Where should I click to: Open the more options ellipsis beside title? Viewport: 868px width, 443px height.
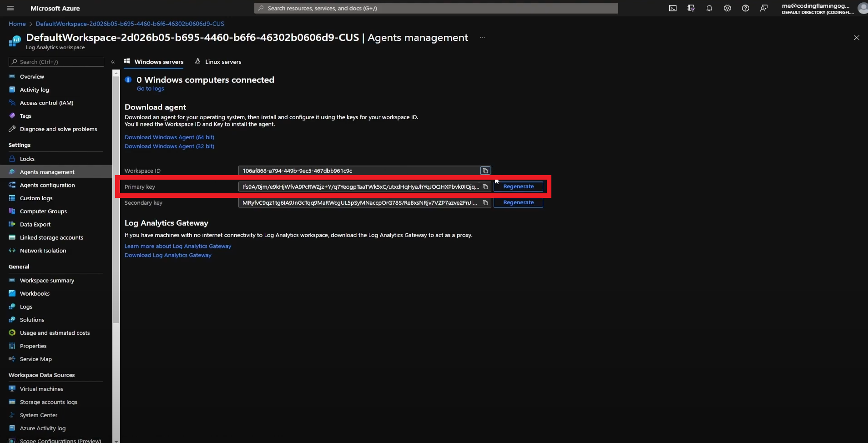[482, 38]
